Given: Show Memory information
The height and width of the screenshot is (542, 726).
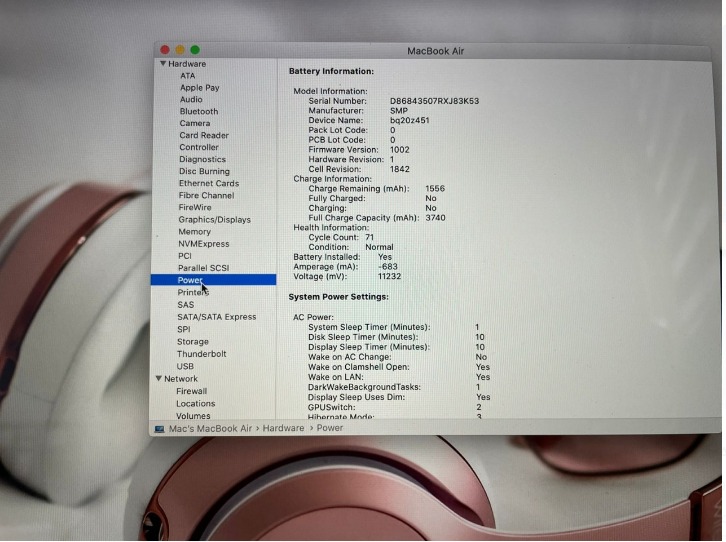Looking at the screenshot, I should tap(194, 232).
